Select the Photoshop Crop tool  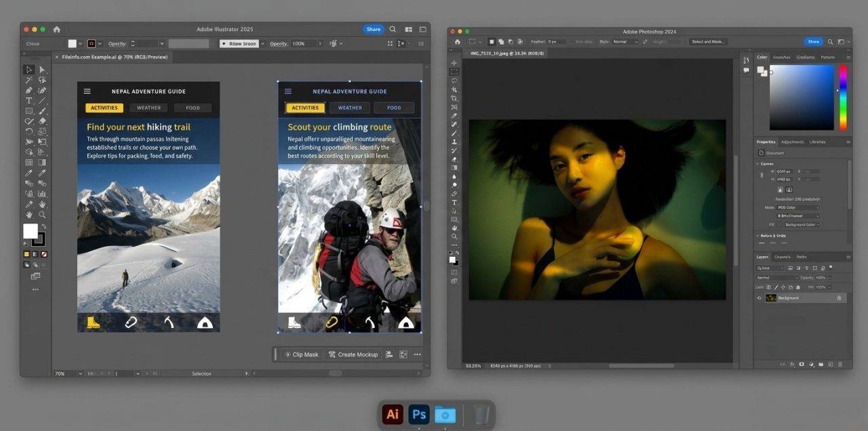click(x=454, y=98)
